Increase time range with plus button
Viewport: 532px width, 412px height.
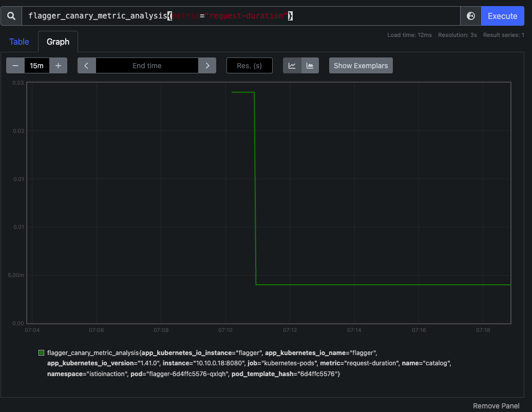[x=59, y=66]
